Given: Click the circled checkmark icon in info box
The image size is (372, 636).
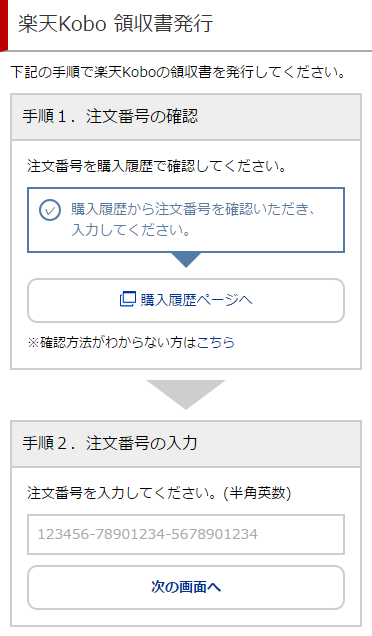Looking at the screenshot, I should [x=50, y=210].
